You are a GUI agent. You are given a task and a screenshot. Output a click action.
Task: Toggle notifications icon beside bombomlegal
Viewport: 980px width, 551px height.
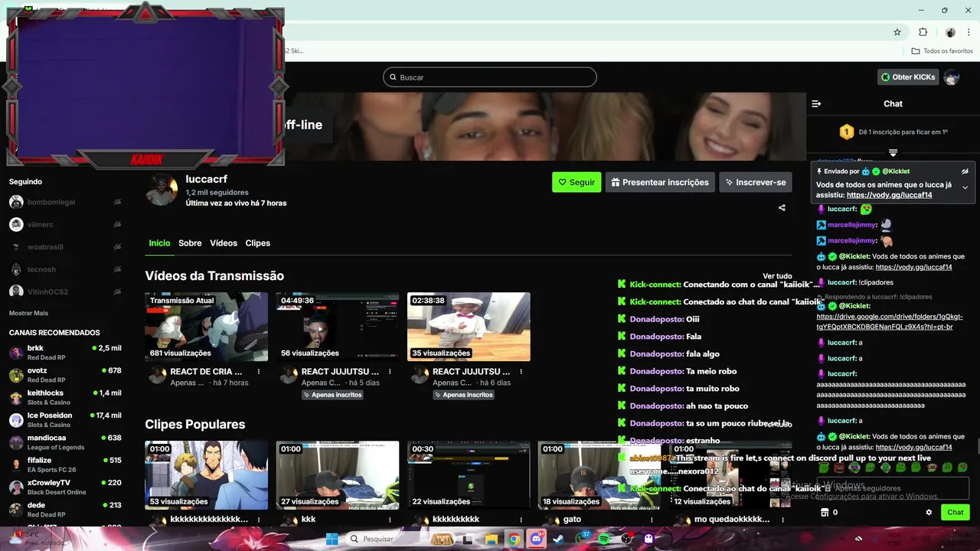point(117,202)
